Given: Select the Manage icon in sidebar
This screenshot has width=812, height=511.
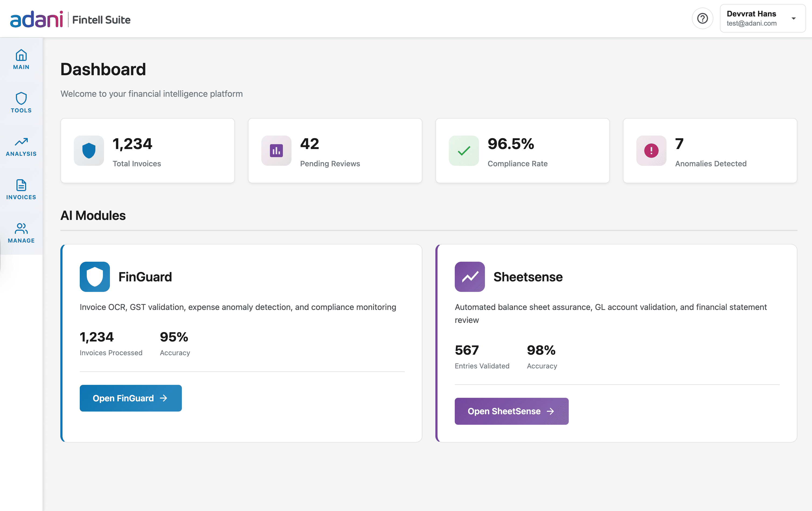Looking at the screenshot, I should coord(21,230).
